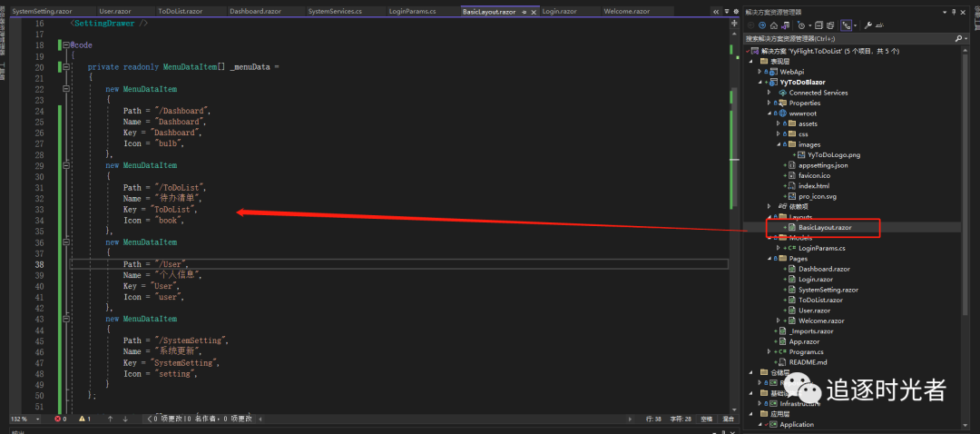Select Program.cs in Solution Explorer
Image resolution: width=980 pixels, height=434 pixels.
click(x=807, y=352)
